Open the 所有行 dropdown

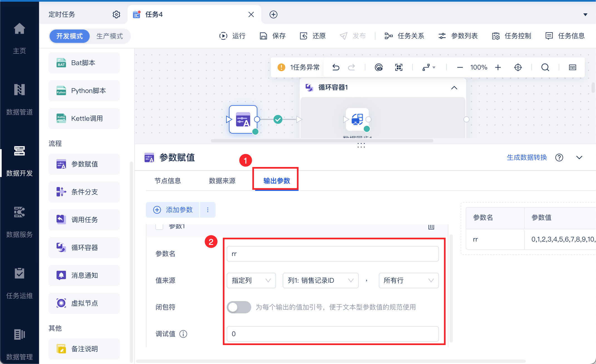[x=409, y=281]
